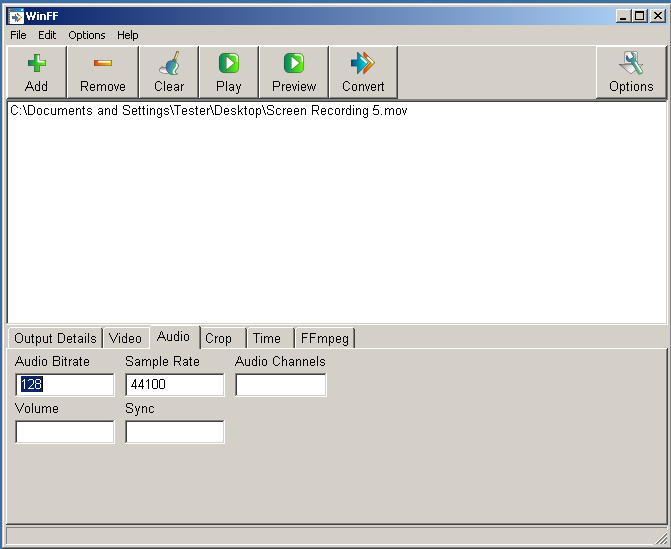Switch to the Output Details tab
Viewport: 671px width, 549px height.
(x=55, y=338)
